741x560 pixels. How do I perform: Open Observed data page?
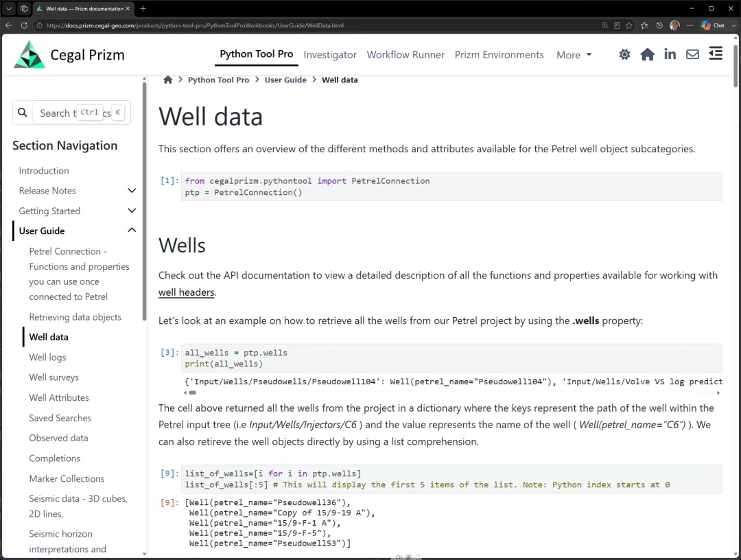click(x=58, y=438)
